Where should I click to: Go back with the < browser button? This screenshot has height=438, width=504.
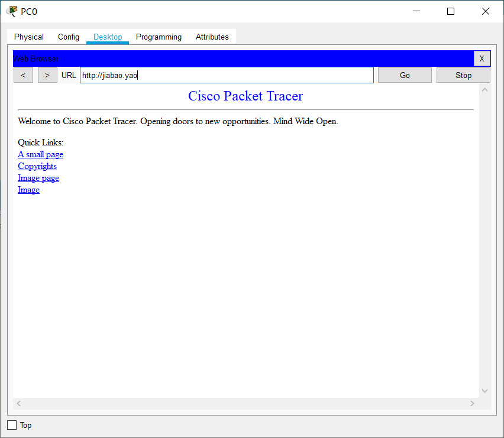(x=23, y=75)
